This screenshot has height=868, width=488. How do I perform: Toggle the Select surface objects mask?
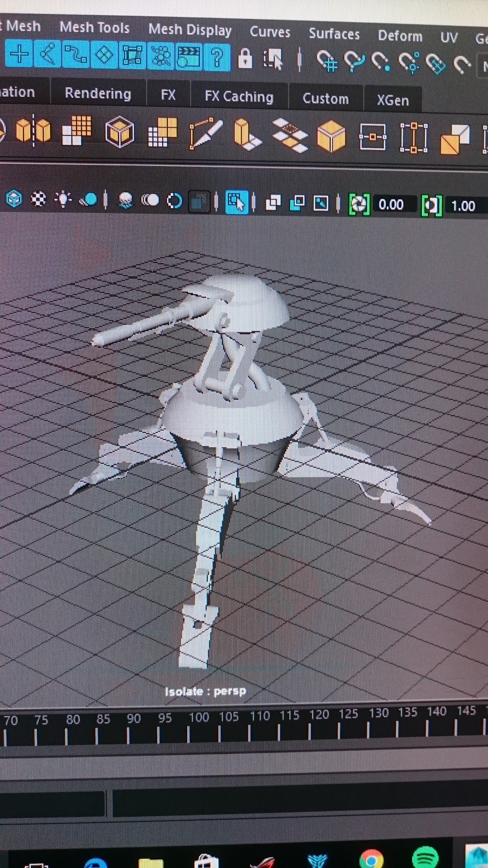click(x=104, y=55)
